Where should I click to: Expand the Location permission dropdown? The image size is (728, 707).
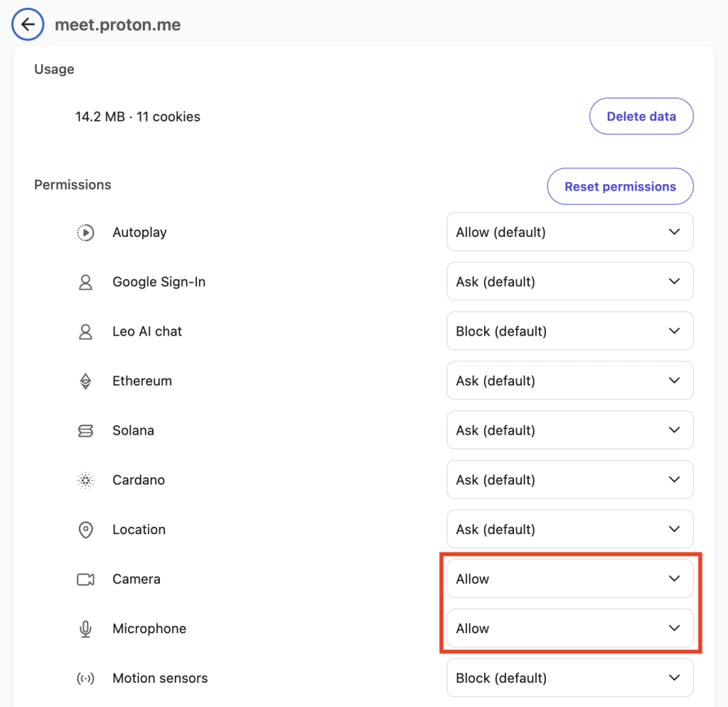(x=569, y=529)
